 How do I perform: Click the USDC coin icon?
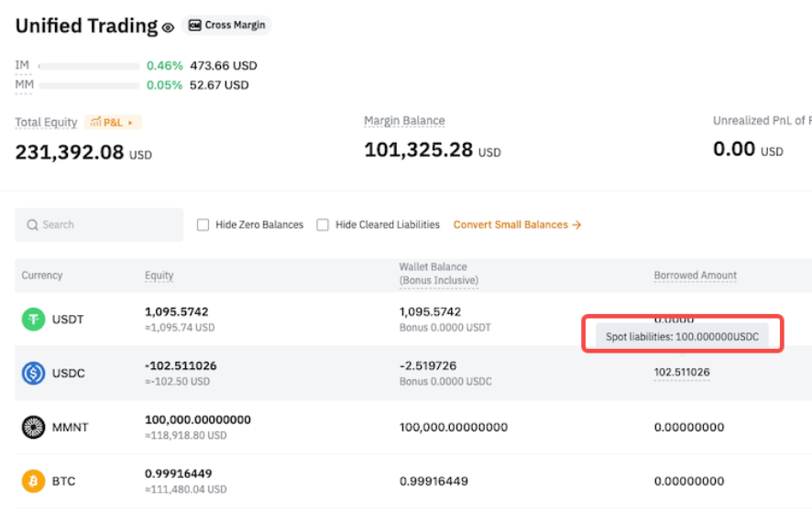[x=34, y=373]
